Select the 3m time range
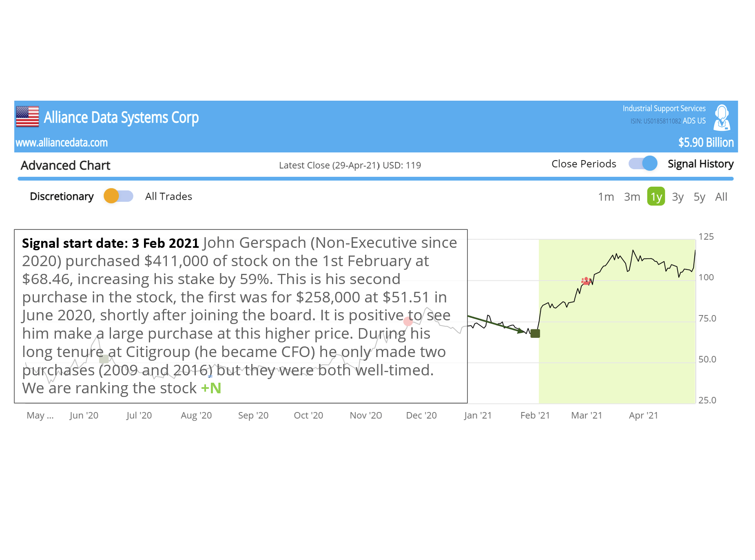The height and width of the screenshot is (560, 755). coord(632,197)
